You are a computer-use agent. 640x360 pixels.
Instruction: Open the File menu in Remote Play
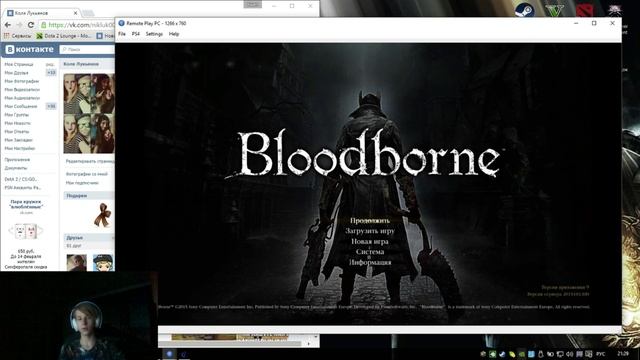click(x=122, y=34)
